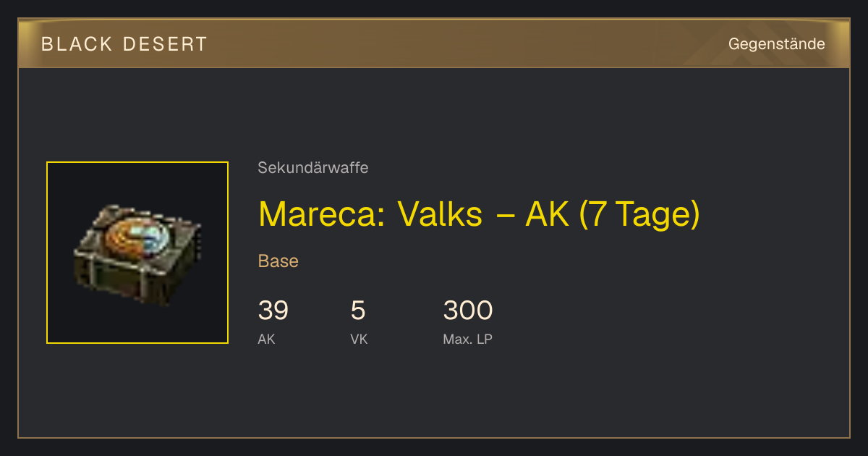Click the Max. LP stat label
Image resolution: width=868 pixels, height=456 pixels.
tap(468, 339)
